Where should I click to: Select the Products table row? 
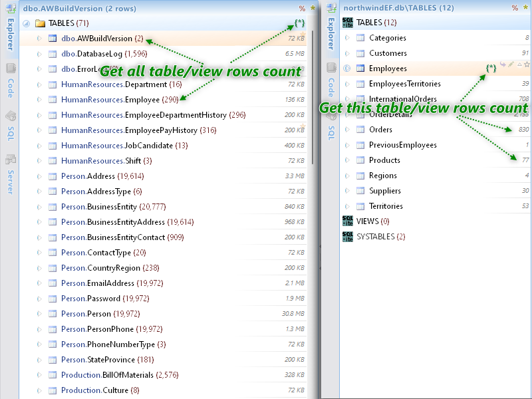(x=436, y=160)
